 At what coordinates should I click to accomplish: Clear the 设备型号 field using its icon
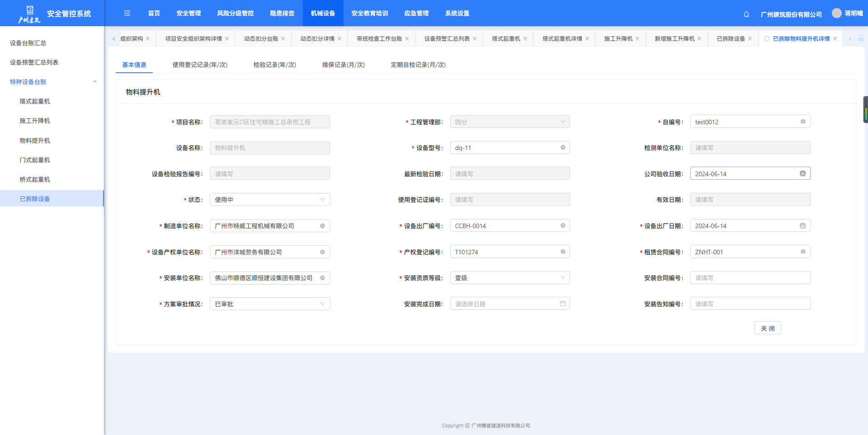point(563,147)
